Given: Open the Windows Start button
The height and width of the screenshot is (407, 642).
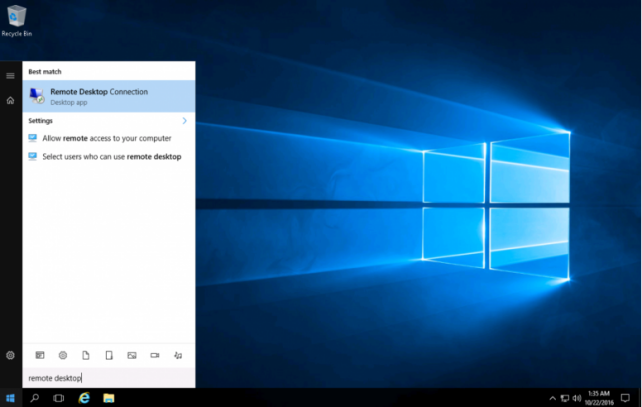Looking at the screenshot, I should pos(11,398).
